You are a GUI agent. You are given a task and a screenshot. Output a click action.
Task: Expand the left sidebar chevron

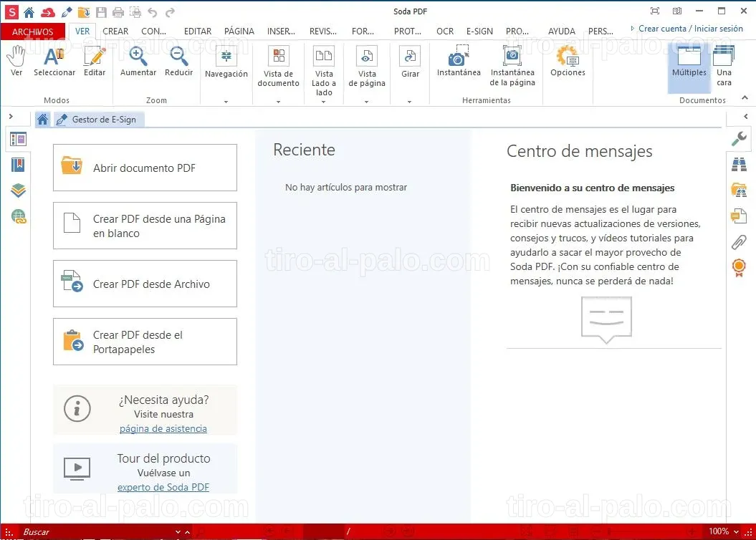[x=11, y=117]
